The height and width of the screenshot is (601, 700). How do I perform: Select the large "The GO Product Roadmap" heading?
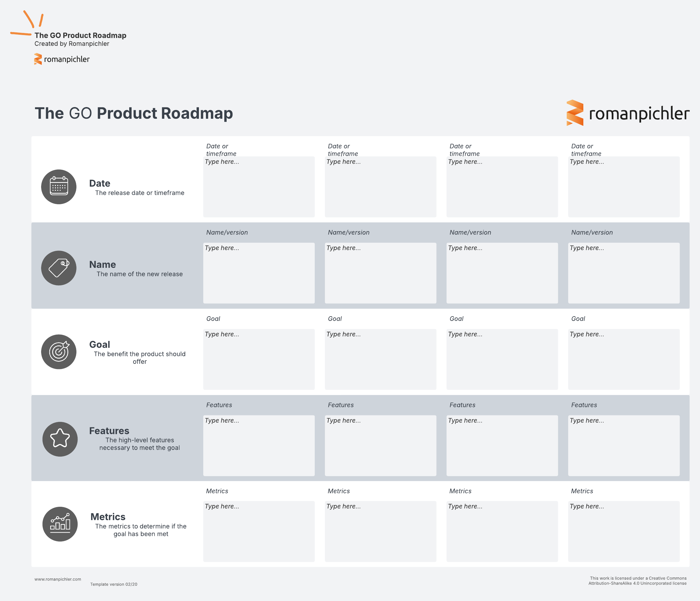pyautogui.click(x=134, y=113)
